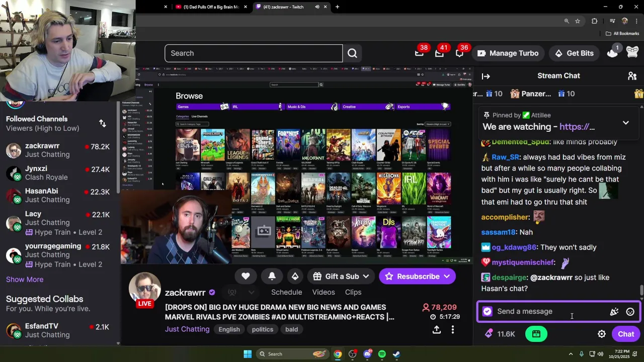644x362 pixels.
Task: Expand the pinned message chevron
Action: pos(625,123)
